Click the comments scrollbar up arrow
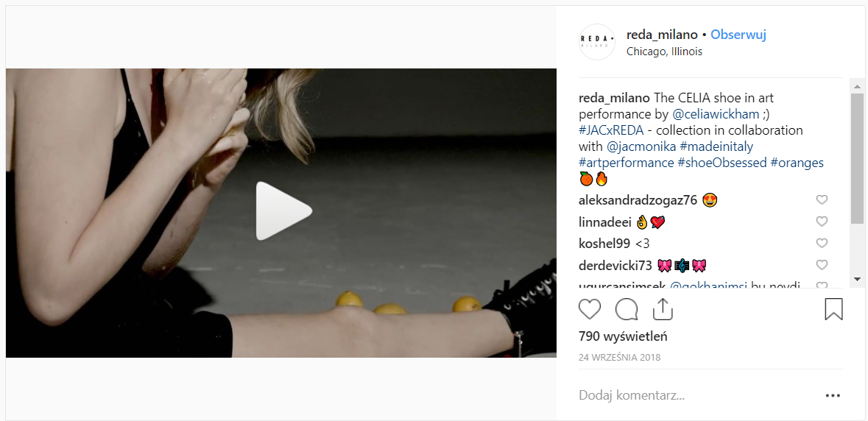 [857, 86]
